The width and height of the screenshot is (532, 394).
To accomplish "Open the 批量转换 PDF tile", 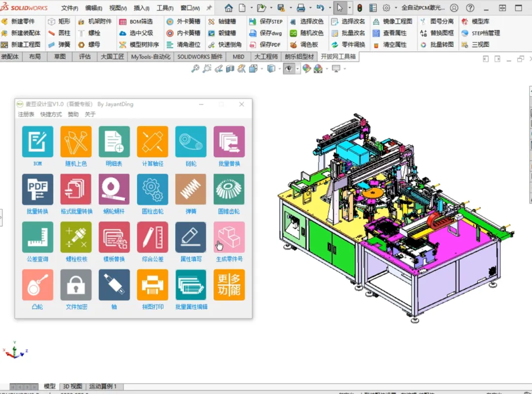I will 37,189.
